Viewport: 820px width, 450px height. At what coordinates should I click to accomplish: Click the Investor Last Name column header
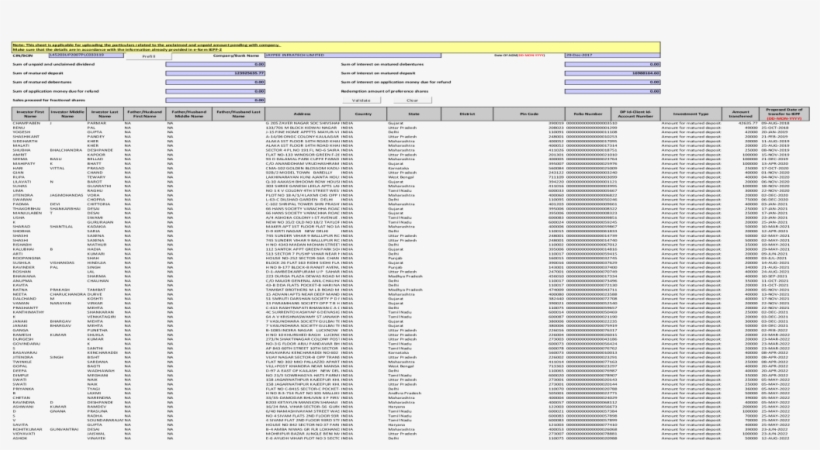105,114
